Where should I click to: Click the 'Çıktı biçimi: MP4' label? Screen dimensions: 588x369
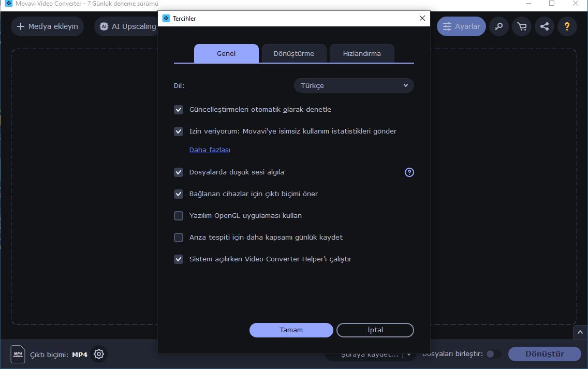[x=58, y=355]
